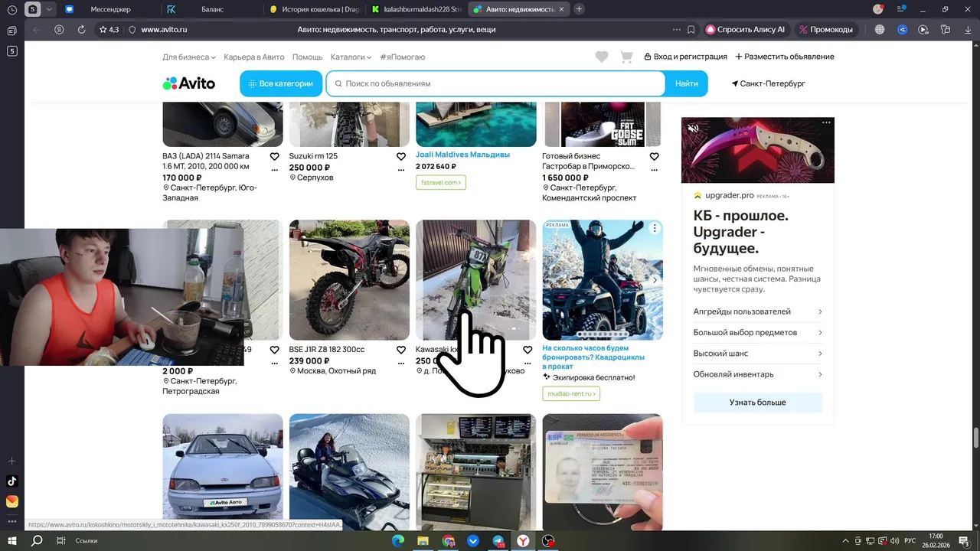Click Разместить объявление
Viewport: 980px width, 551px height.
(x=784, y=57)
